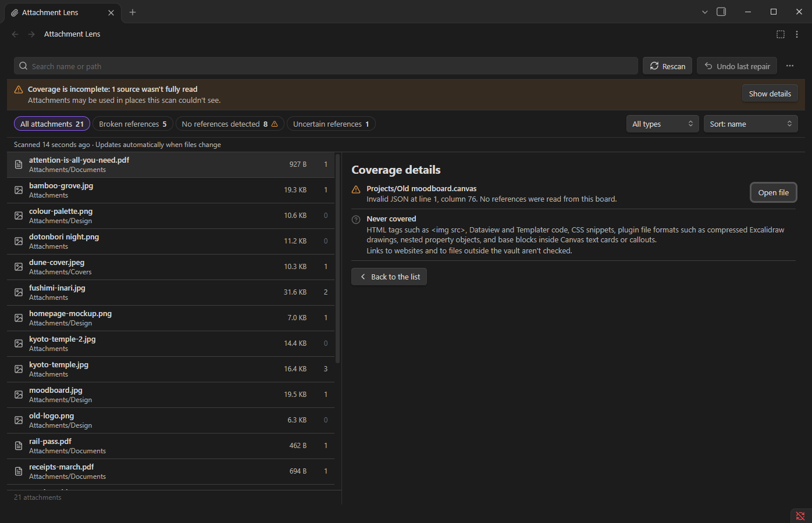Click the search magnifier icon

(x=23, y=66)
